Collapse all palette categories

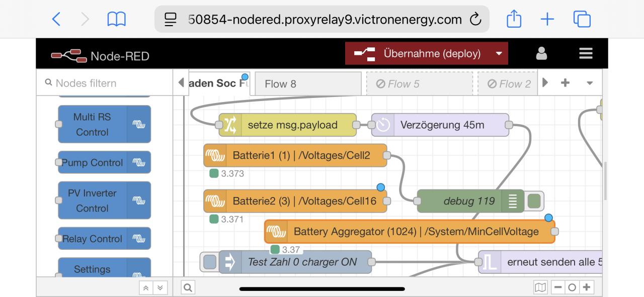pyautogui.click(x=144, y=287)
